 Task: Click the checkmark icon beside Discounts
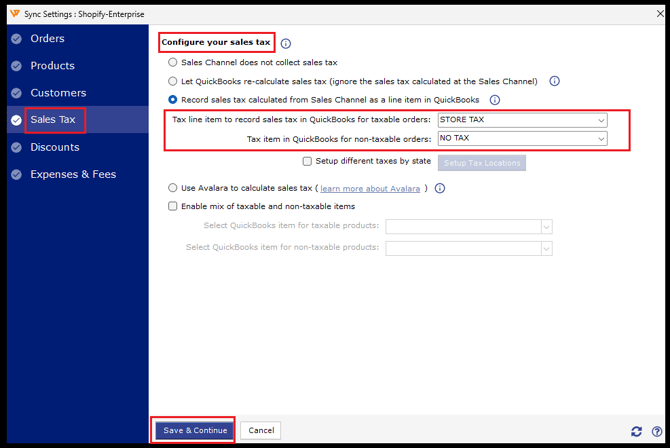point(16,147)
